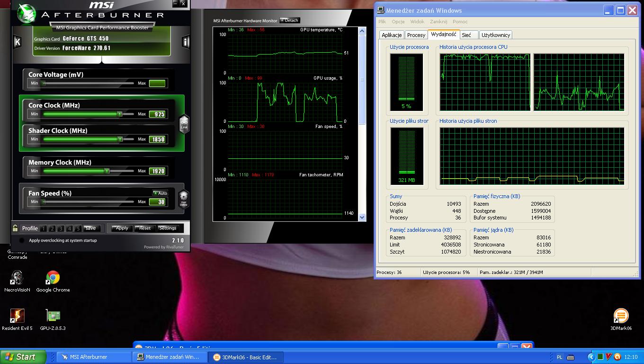Click the red V tray icon
This screenshot has height=364, width=644.
click(608, 357)
